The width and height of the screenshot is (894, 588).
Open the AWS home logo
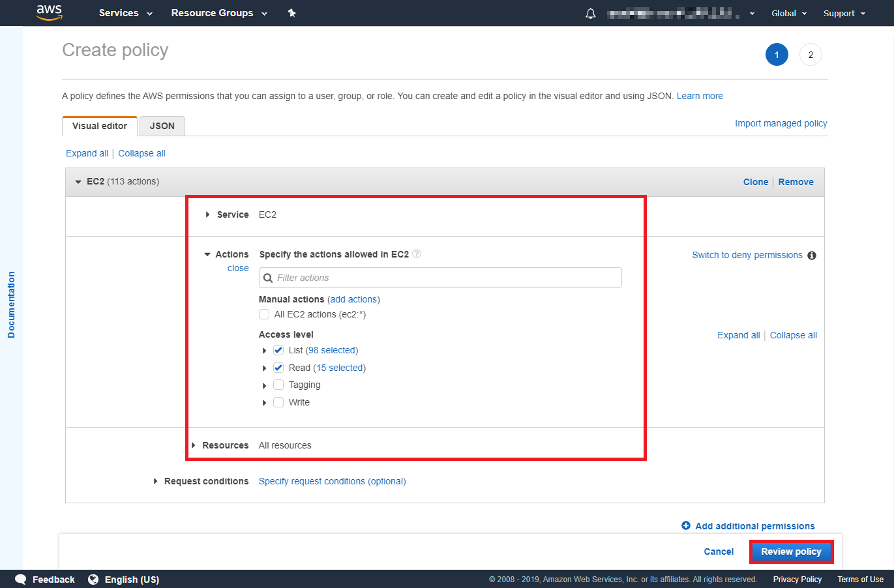coord(49,12)
